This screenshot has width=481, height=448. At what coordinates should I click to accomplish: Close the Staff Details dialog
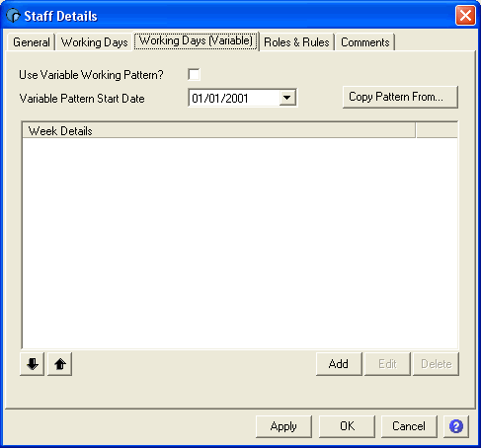tap(465, 15)
